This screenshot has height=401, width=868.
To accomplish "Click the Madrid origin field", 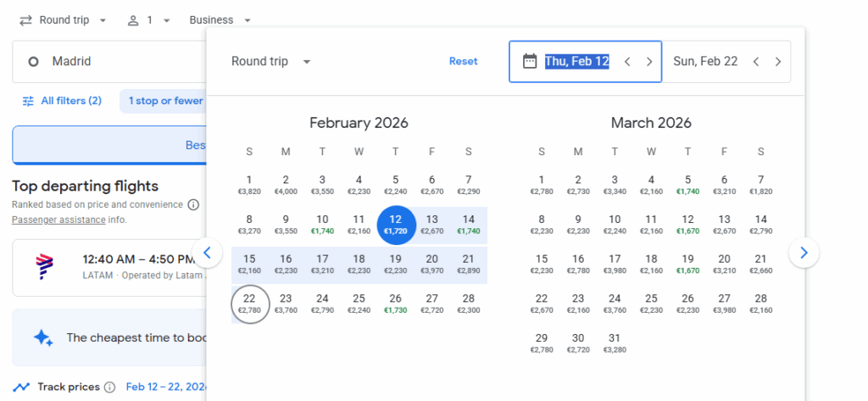I will [x=108, y=61].
